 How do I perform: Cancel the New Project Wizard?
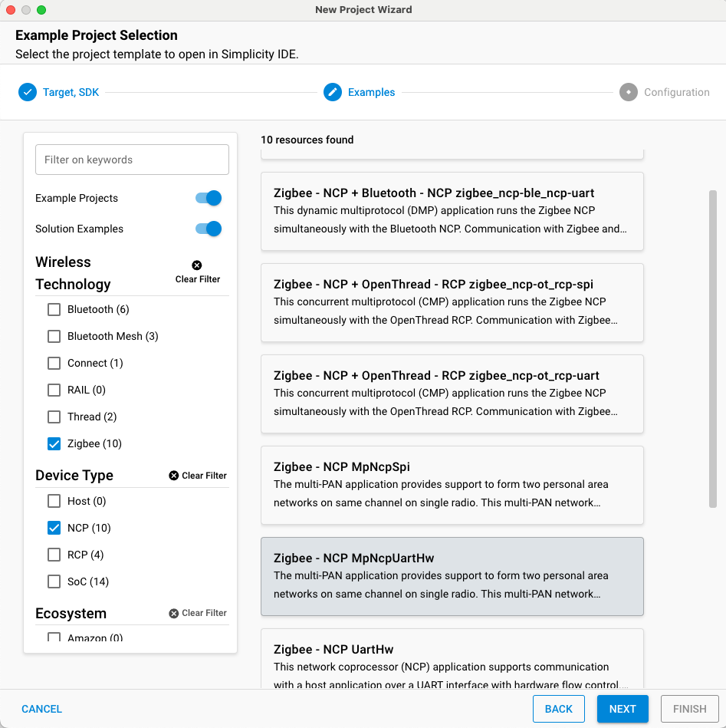pos(42,709)
